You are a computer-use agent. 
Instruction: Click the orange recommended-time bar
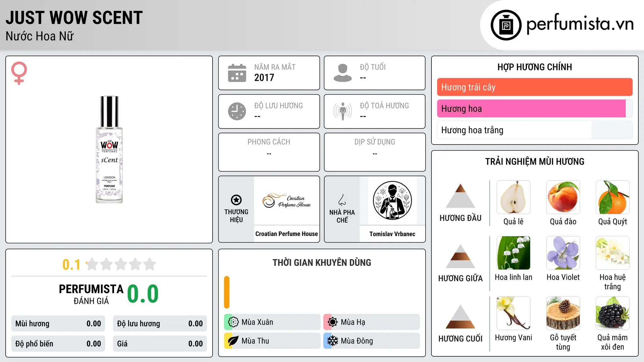tap(227, 292)
